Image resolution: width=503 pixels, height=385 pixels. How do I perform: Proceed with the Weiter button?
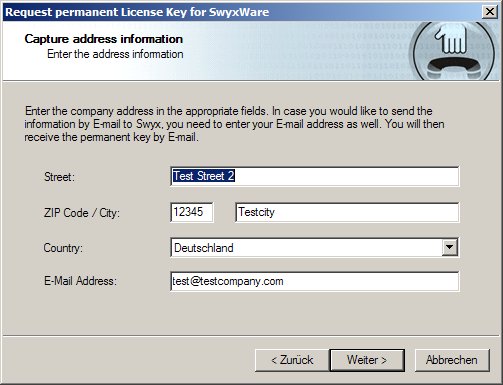(x=367, y=360)
